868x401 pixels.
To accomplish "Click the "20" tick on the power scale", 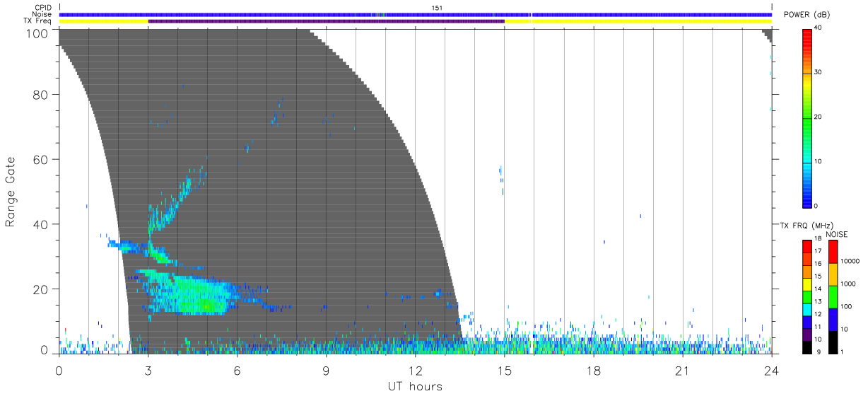I will (818, 117).
